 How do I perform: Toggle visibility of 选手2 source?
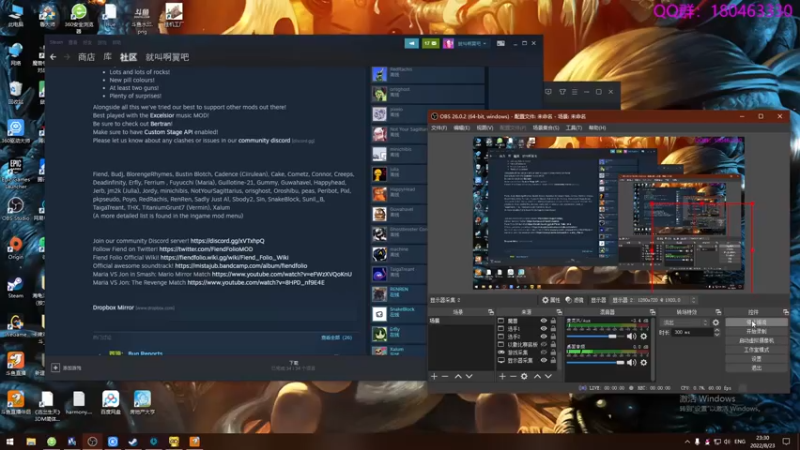[543, 337]
